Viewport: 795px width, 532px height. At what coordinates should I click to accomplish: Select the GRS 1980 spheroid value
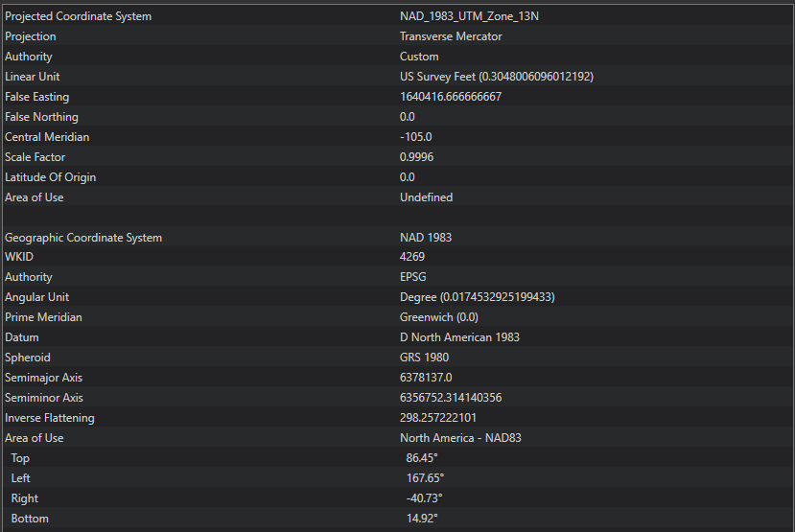[424, 358]
